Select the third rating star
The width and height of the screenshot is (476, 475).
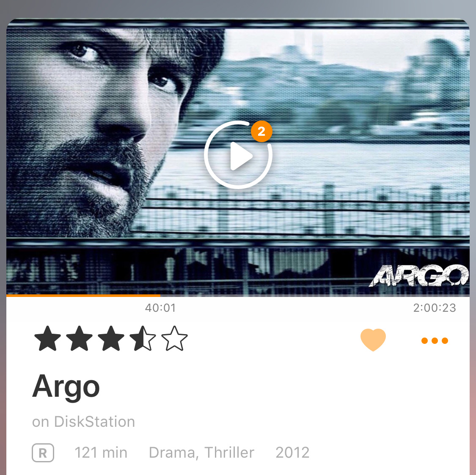point(111,338)
